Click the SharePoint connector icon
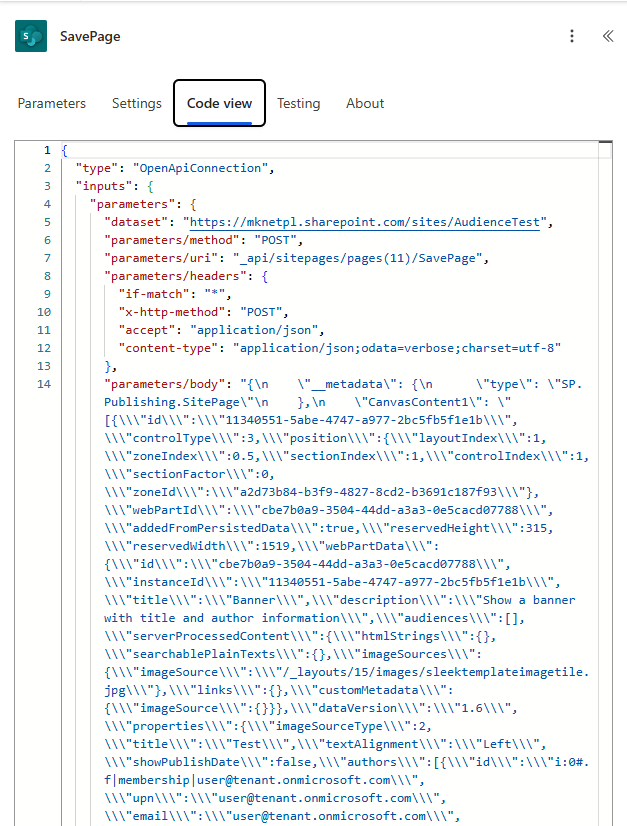 coord(31,36)
